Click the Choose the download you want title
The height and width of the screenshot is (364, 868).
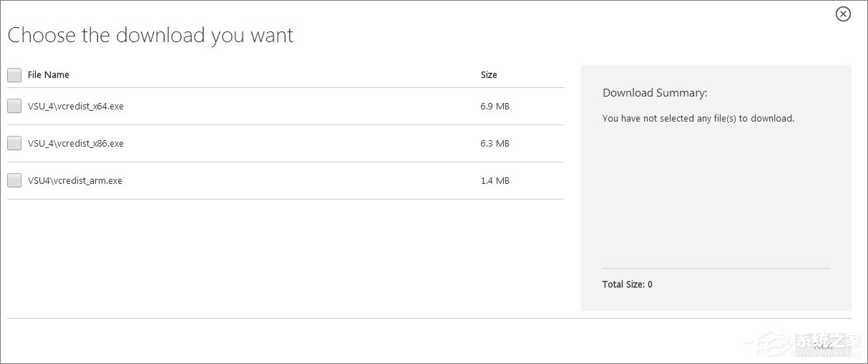[x=150, y=36]
